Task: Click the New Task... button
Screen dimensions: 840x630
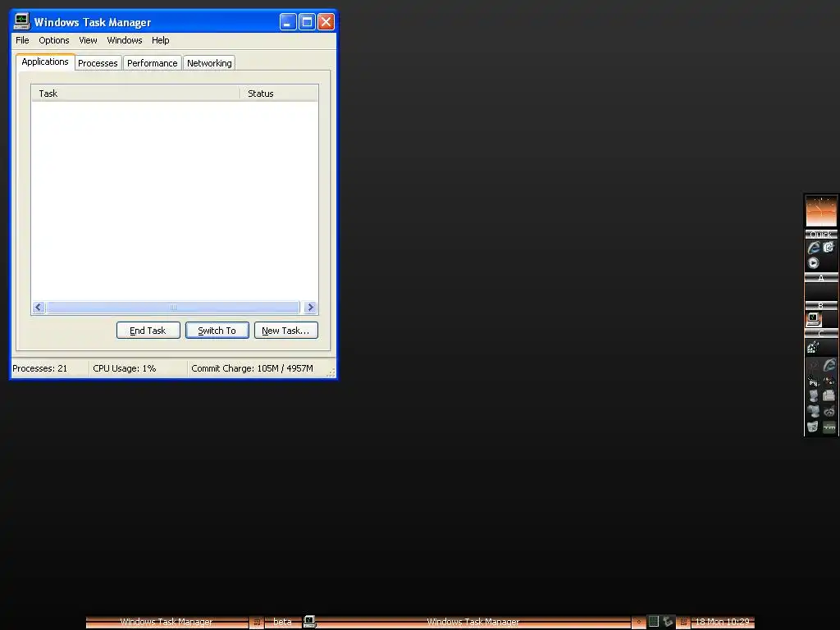Action: [285, 331]
